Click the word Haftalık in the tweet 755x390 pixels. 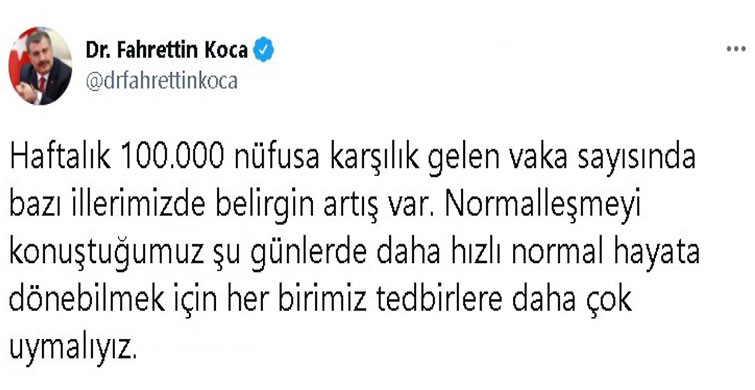coord(61,159)
